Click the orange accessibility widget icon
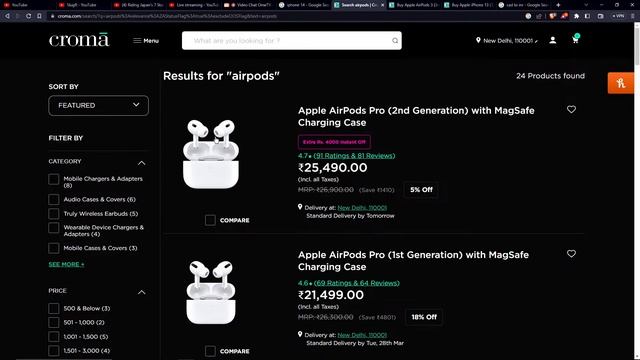Viewport: 640px width, 360px height. coord(621,83)
